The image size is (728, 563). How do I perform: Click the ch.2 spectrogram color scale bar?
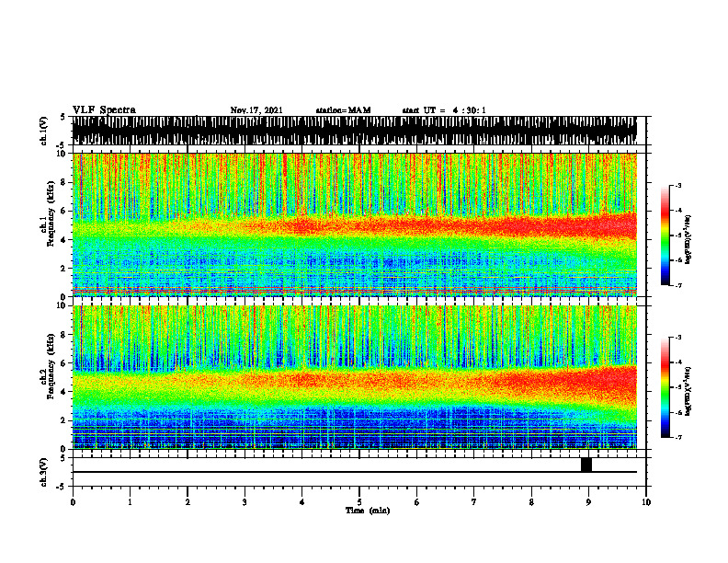pyautogui.click(x=665, y=387)
